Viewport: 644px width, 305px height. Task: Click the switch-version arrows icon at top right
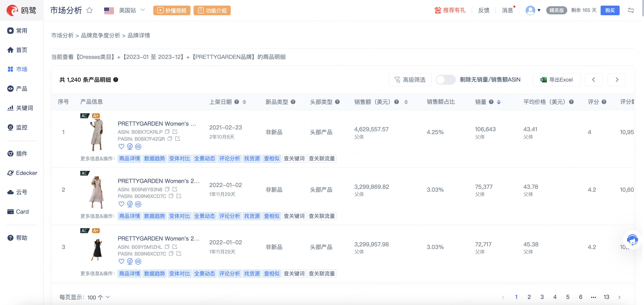(x=631, y=10)
